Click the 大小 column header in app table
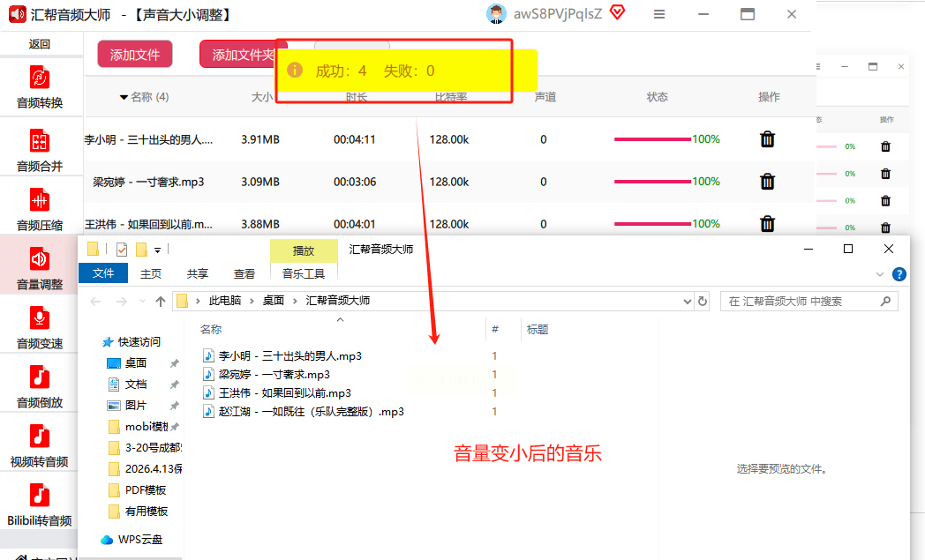This screenshot has width=925, height=560. click(x=262, y=97)
